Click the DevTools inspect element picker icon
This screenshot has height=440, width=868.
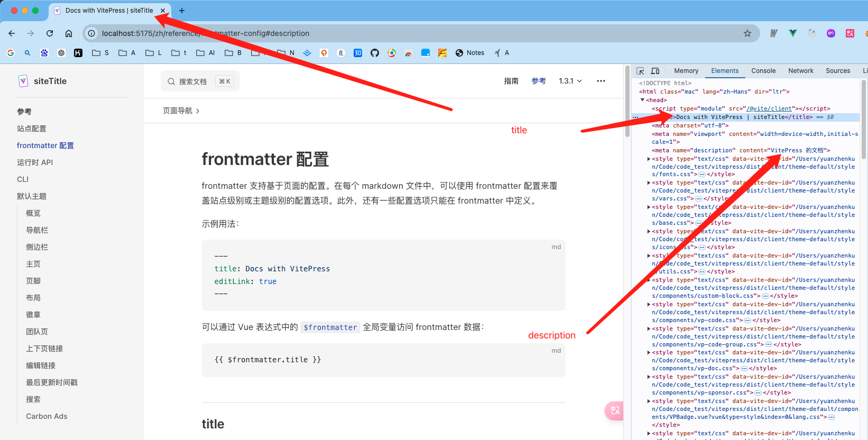coord(640,71)
